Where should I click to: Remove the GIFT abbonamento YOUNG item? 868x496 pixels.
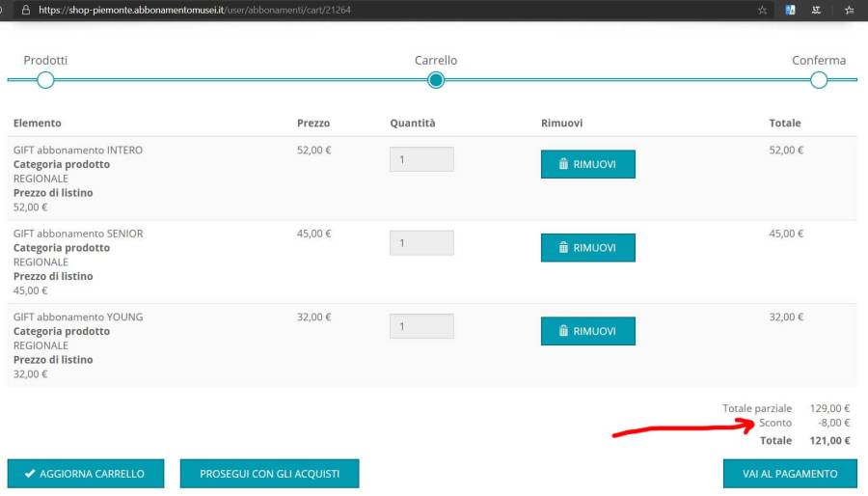pyautogui.click(x=587, y=331)
